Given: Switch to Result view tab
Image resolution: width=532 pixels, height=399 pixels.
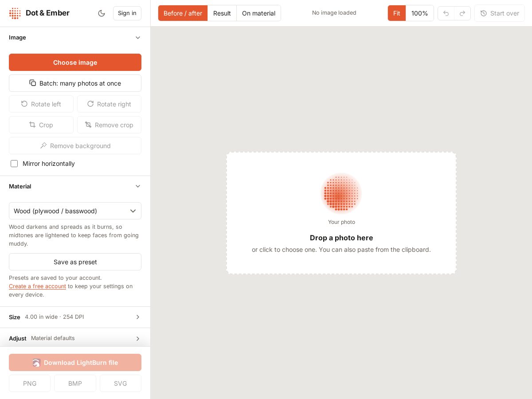Looking at the screenshot, I should (222, 13).
